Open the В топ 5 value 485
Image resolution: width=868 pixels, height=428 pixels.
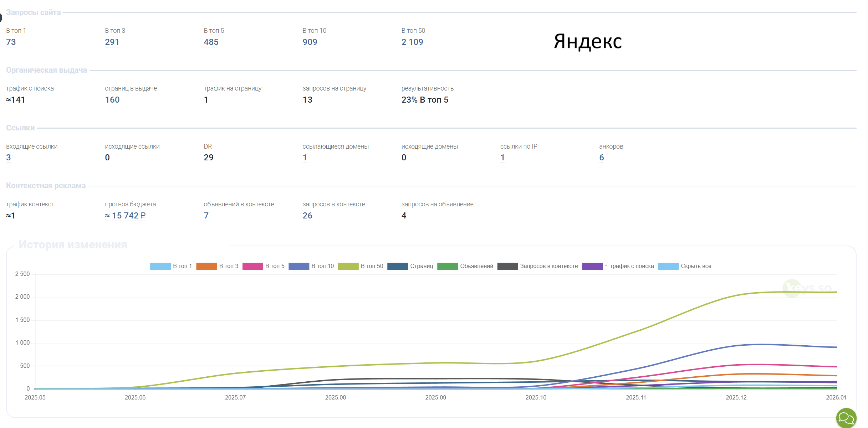[x=211, y=42]
